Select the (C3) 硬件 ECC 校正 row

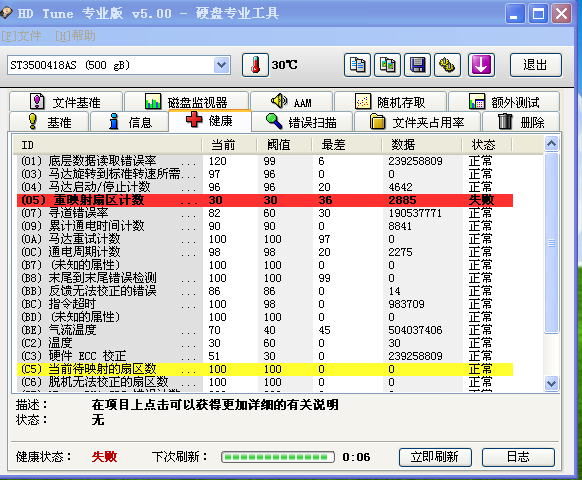(x=265, y=356)
